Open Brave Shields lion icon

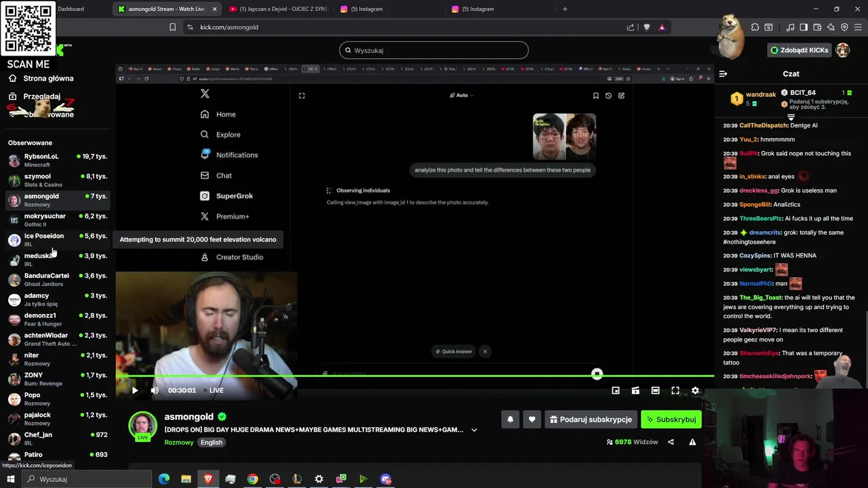pos(646,27)
